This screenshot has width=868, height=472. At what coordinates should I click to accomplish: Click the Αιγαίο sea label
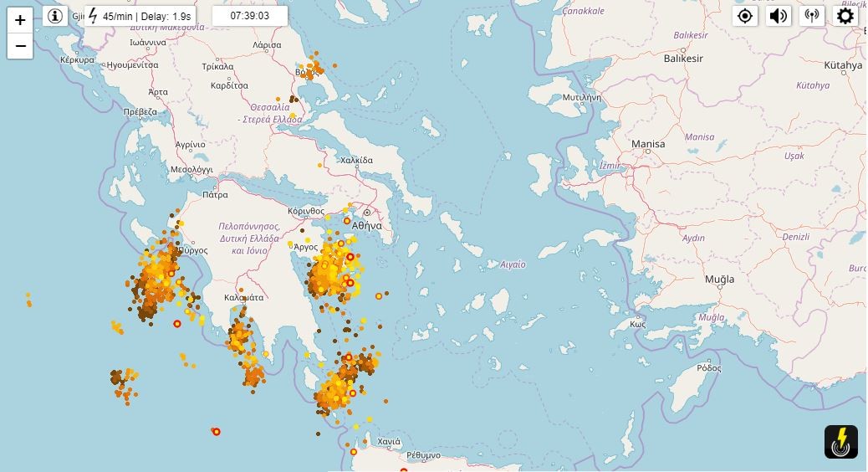point(513,264)
